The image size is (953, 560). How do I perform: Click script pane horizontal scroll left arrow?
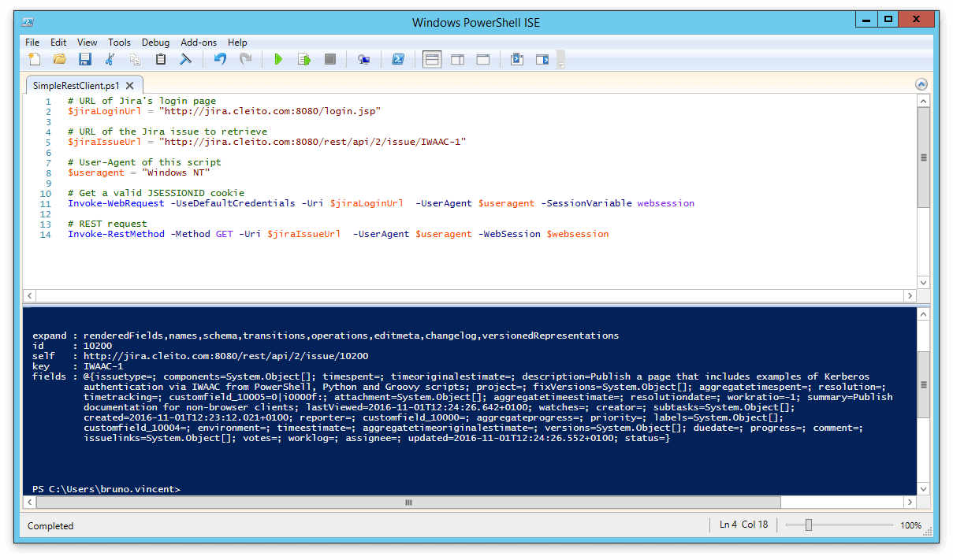click(30, 295)
